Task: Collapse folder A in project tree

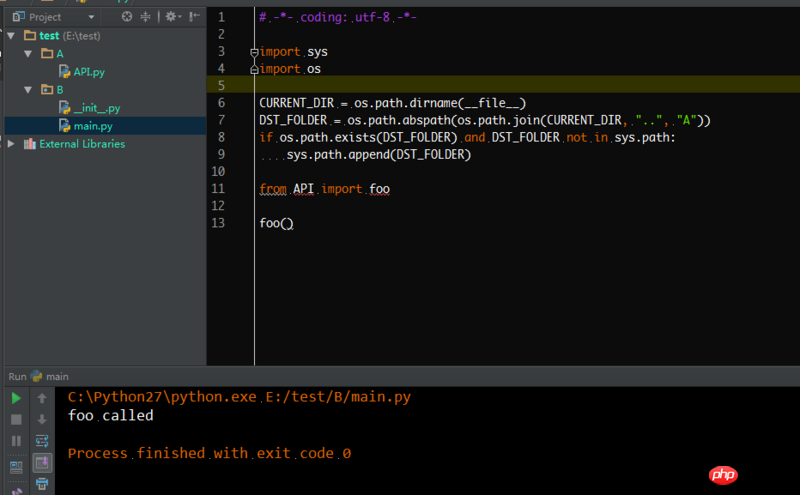Action: click(x=28, y=54)
